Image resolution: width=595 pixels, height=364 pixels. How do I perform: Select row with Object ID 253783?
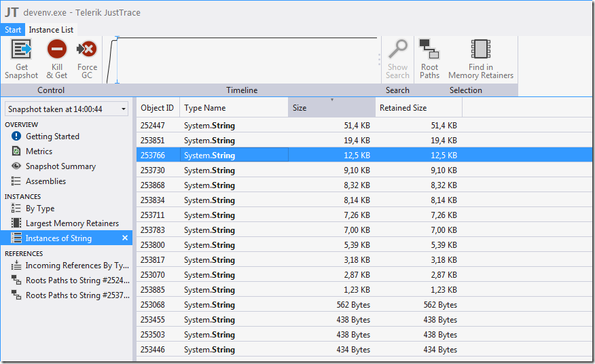click(x=364, y=230)
